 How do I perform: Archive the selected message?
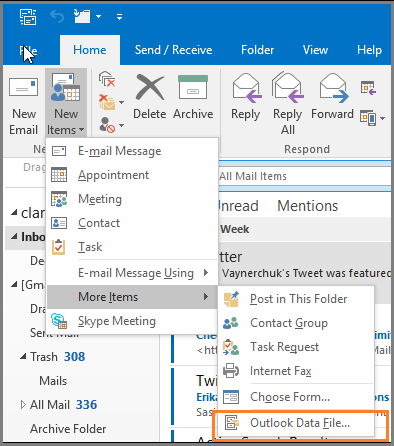(x=193, y=96)
